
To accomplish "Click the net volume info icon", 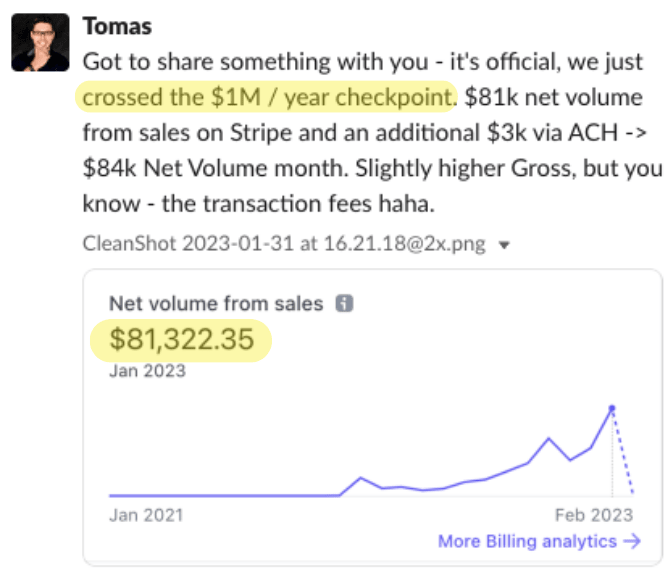I will click(x=344, y=304).
